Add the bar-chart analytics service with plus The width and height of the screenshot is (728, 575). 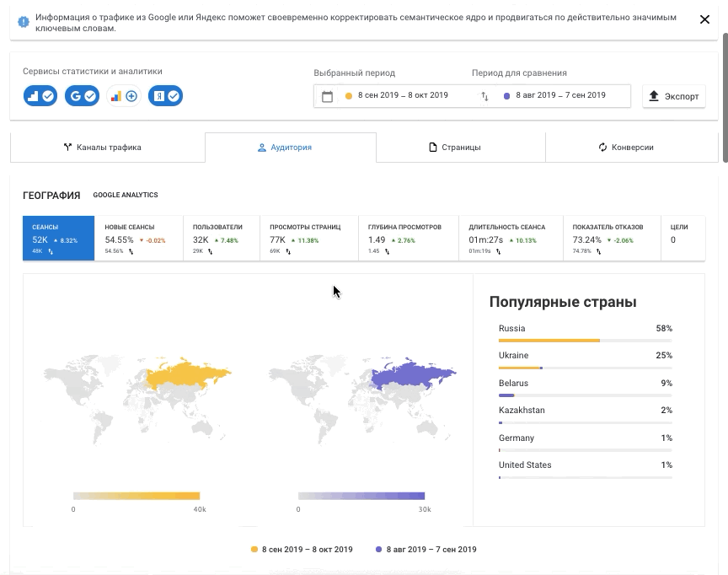point(124,96)
